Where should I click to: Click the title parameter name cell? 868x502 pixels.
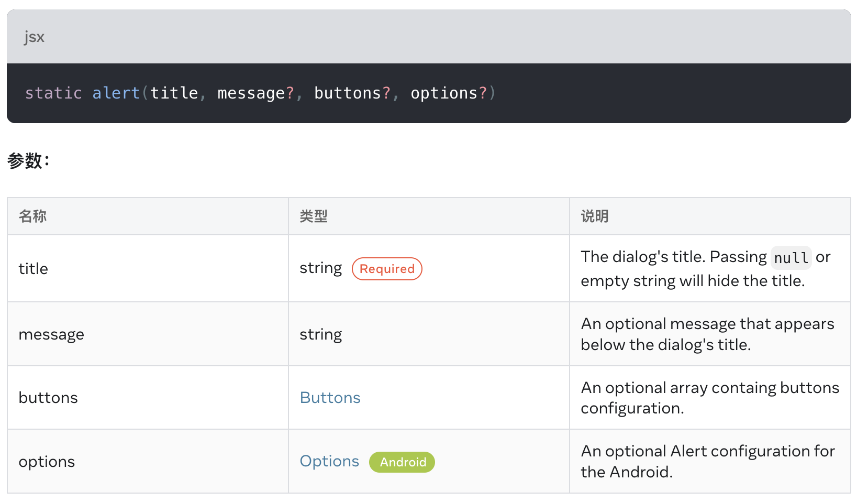[x=33, y=269]
